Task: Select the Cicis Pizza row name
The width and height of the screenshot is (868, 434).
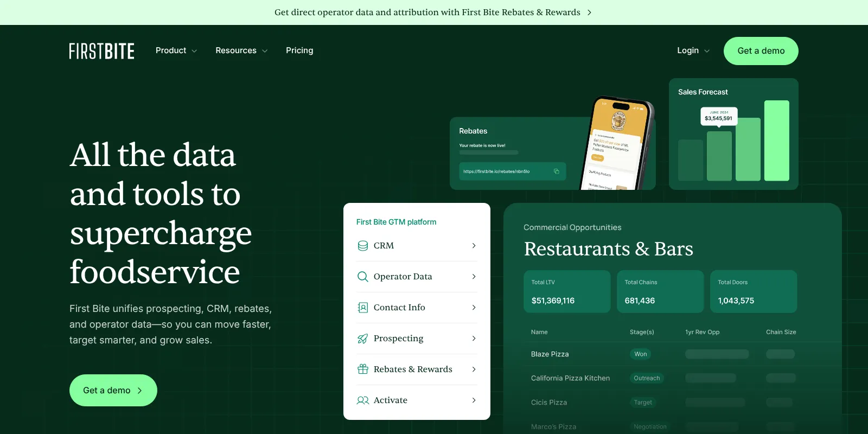Action: coord(549,403)
